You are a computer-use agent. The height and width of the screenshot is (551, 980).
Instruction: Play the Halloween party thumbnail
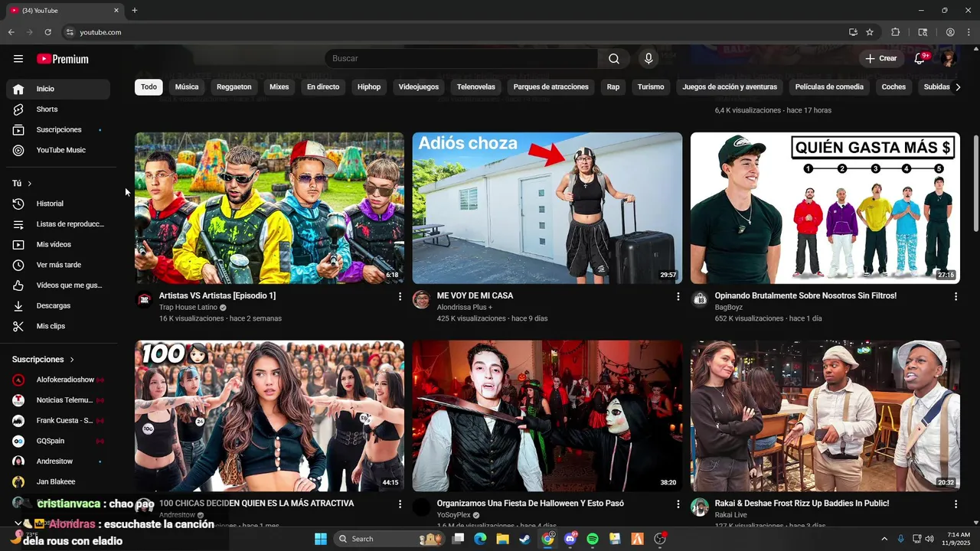[x=547, y=416]
